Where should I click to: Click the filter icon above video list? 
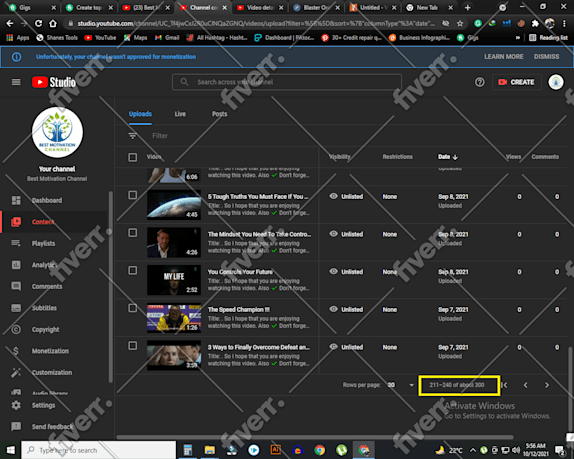(x=133, y=136)
